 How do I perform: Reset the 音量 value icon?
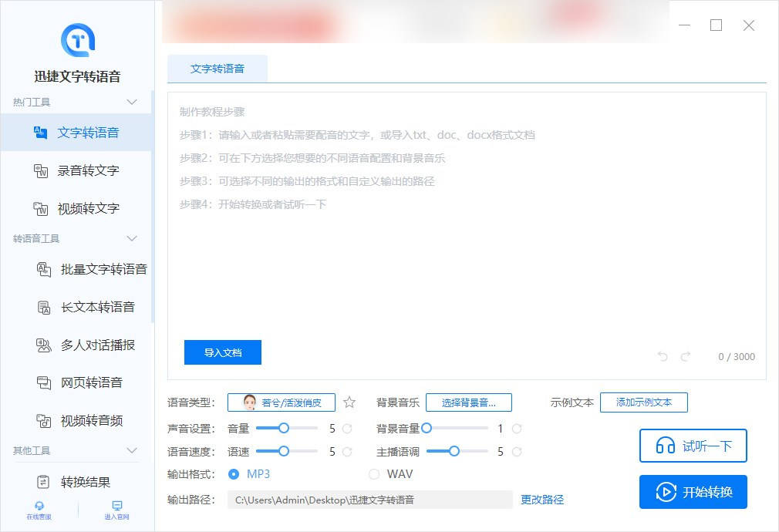click(347, 428)
